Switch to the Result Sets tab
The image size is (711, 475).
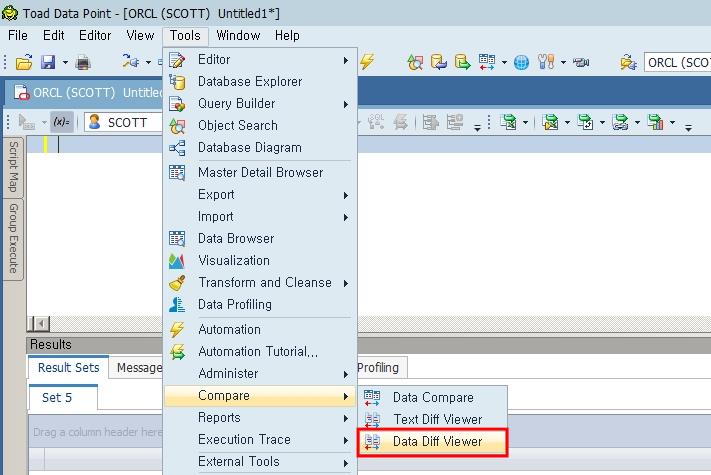68,367
